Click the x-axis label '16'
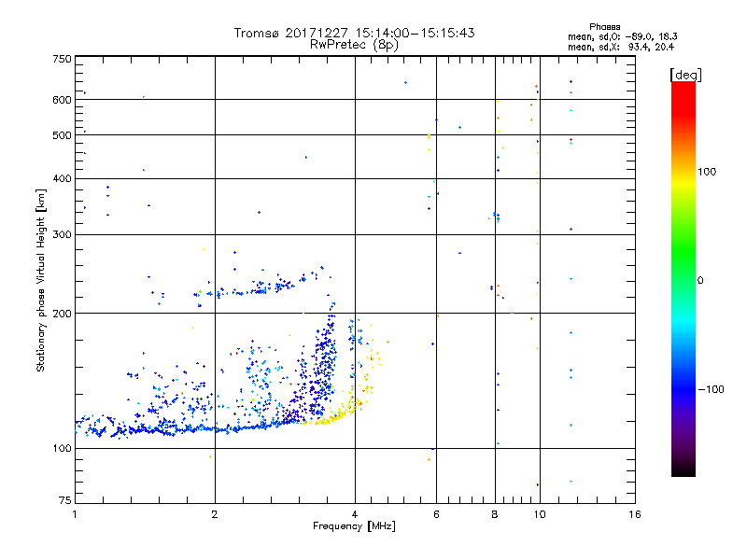This screenshot has height=560, width=747. 635,514
